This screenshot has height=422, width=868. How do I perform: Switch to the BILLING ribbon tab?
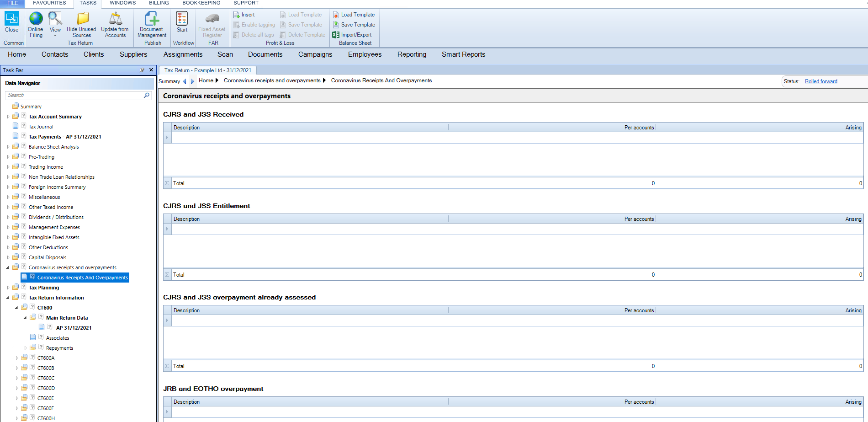coord(159,3)
